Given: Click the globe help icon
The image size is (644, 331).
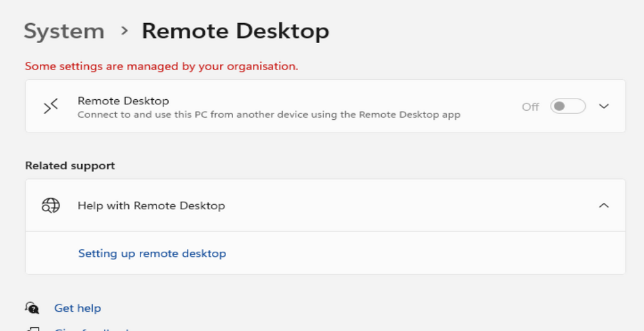Looking at the screenshot, I should point(50,205).
